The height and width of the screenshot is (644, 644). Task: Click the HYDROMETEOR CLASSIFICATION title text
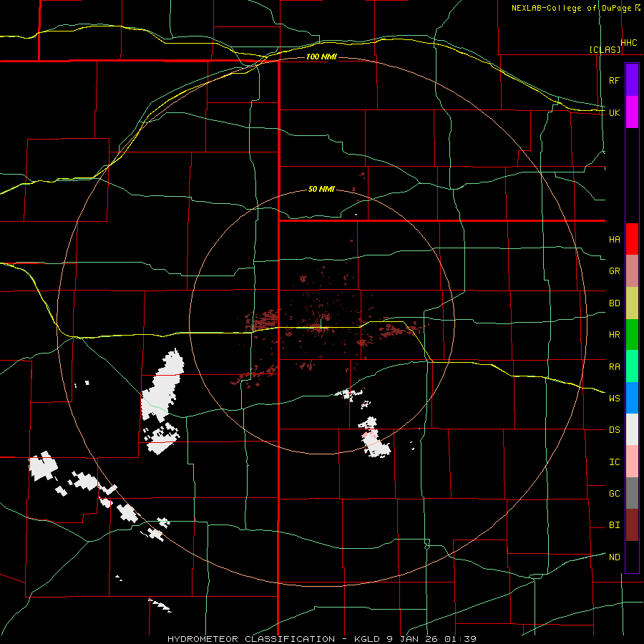(251, 639)
